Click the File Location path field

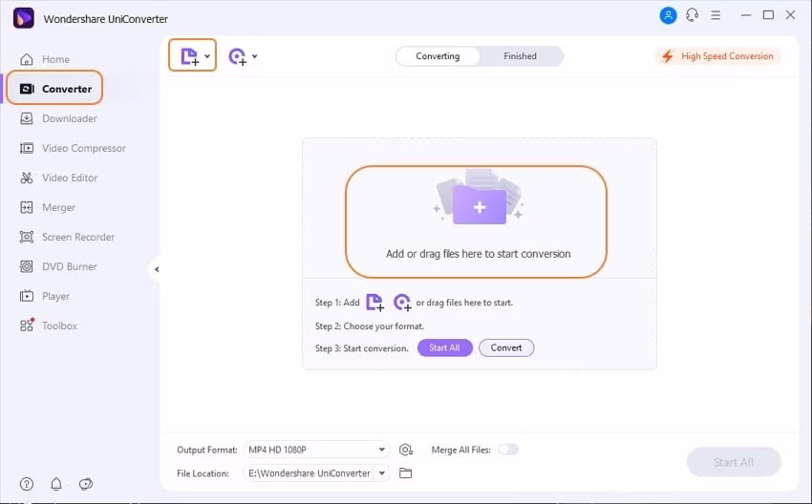click(309, 472)
